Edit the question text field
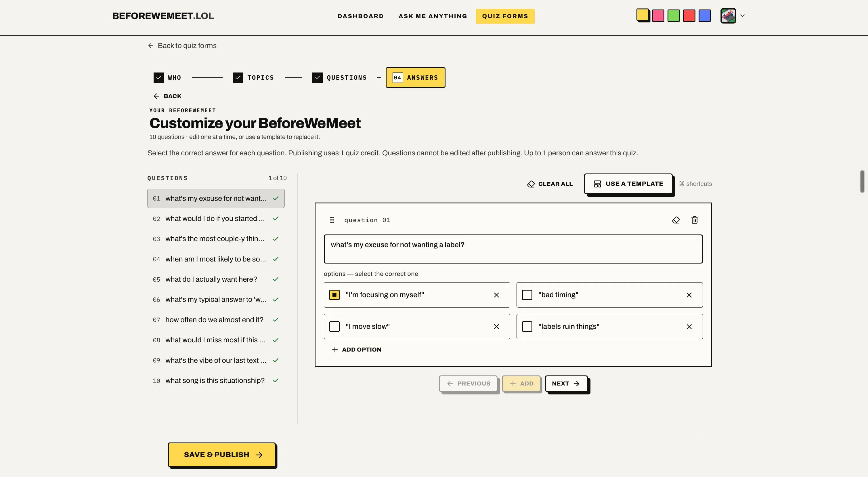Screen dimensions: 868x477 click(x=513, y=249)
